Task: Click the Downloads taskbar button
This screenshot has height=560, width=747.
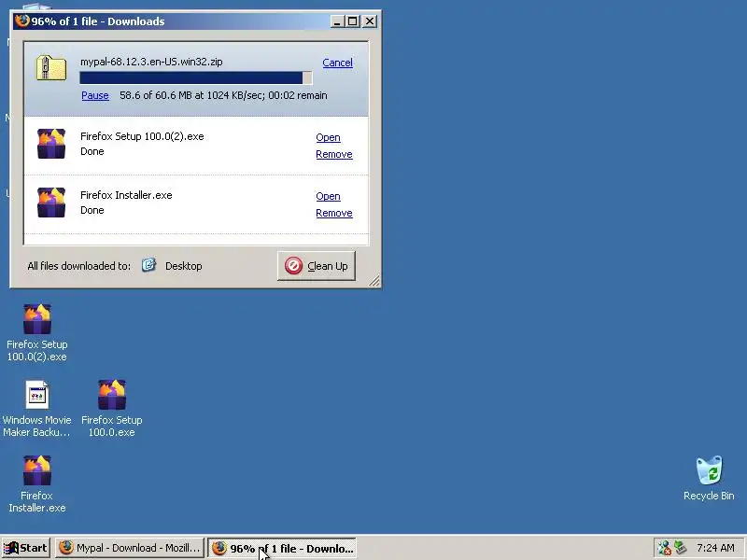Action: 282,548
